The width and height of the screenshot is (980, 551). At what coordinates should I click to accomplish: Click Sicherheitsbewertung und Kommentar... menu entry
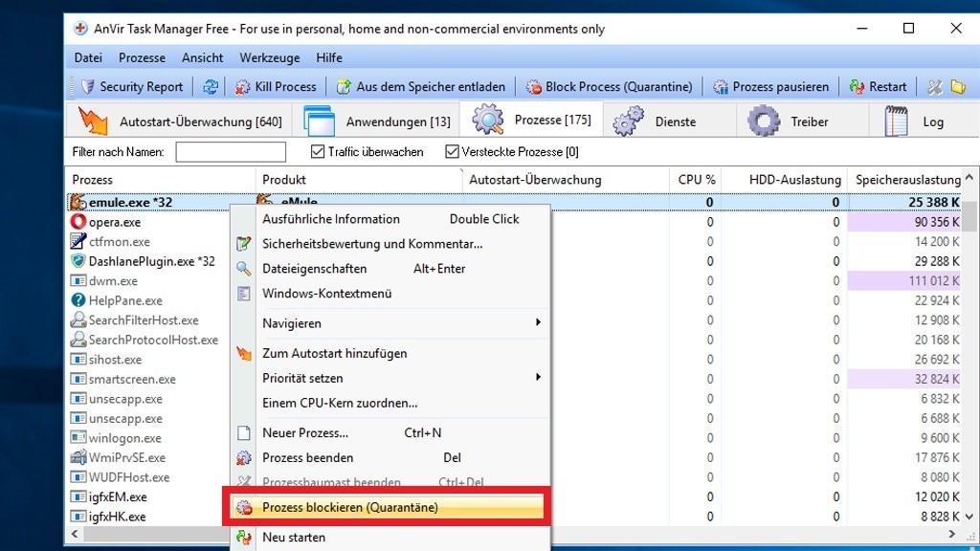point(390,244)
